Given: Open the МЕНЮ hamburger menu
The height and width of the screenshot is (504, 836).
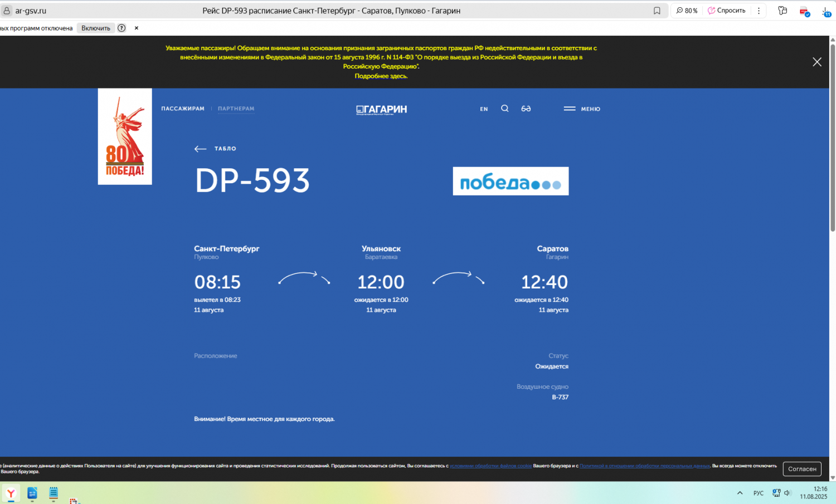Looking at the screenshot, I should click(582, 109).
